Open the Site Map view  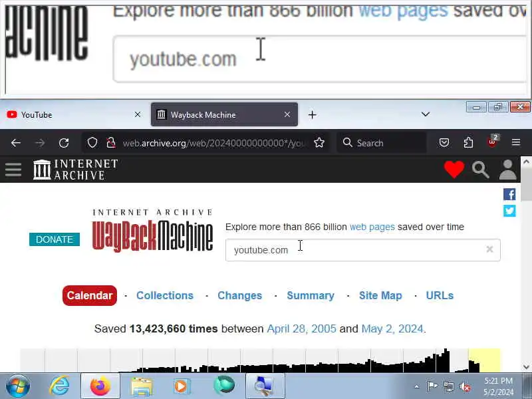(380, 295)
